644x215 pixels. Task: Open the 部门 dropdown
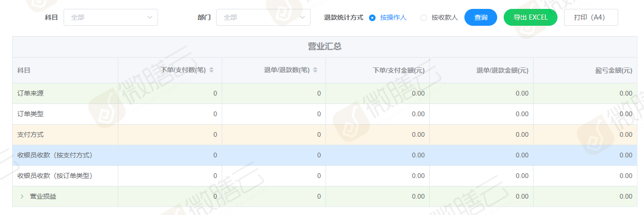tap(263, 17)
